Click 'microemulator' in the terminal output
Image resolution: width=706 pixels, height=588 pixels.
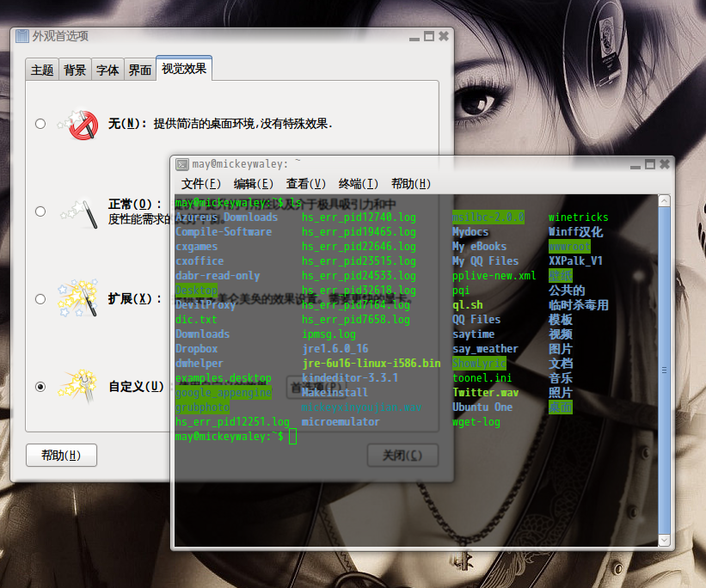point(341,422)
